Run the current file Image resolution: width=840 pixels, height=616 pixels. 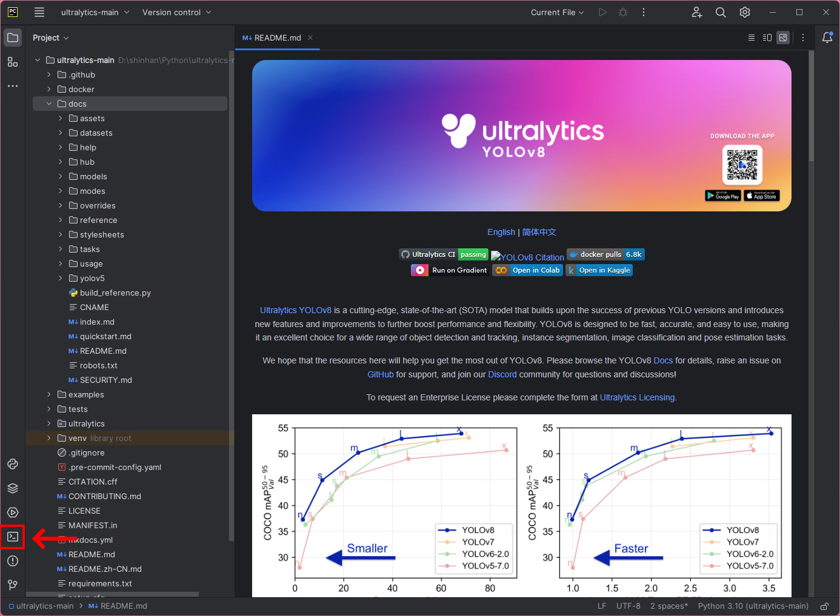click(602, 12)
